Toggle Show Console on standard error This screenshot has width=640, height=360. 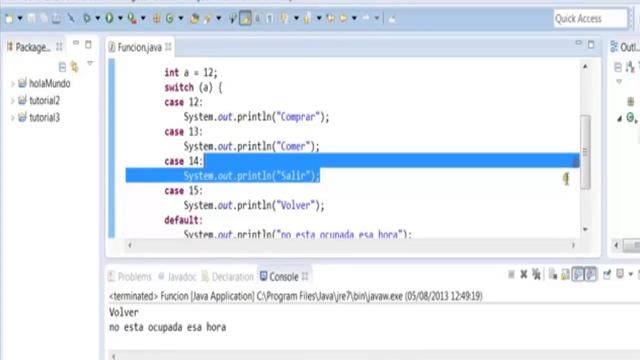coord(590,274)
